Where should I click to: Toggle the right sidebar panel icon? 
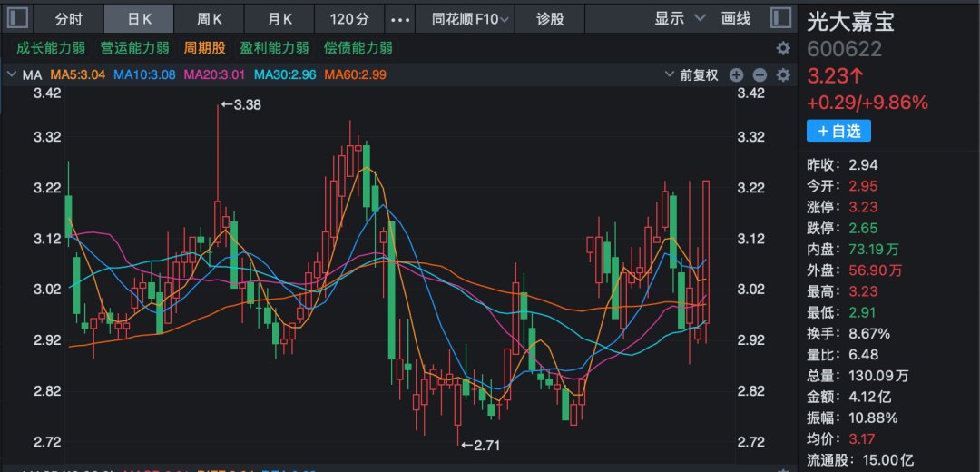779,18
